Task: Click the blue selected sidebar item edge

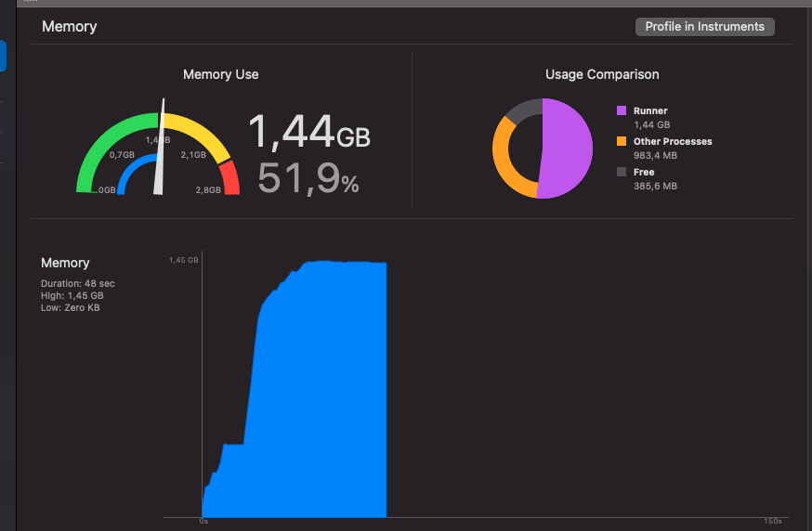Action: point(3,56)
